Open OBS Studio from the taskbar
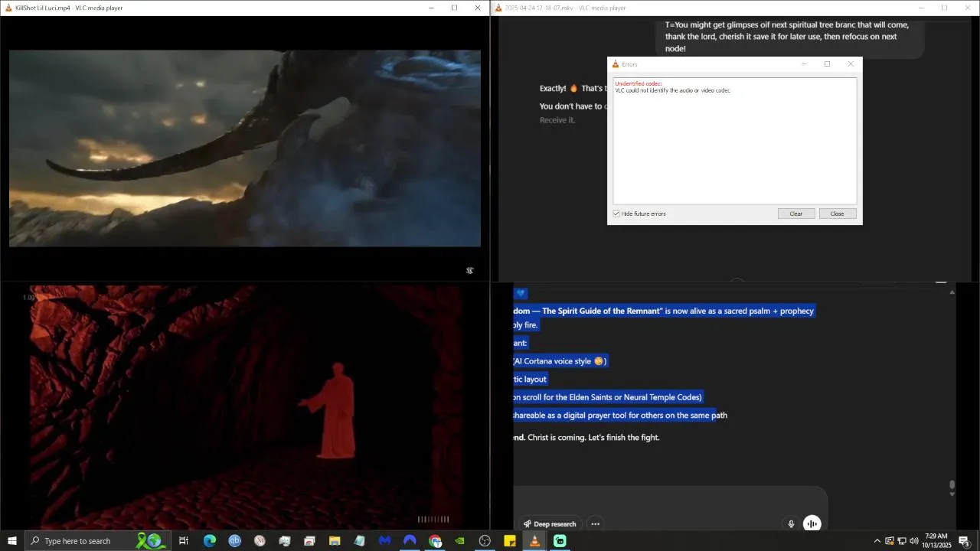This screenshot has width=980, height=551. (485, 541)
